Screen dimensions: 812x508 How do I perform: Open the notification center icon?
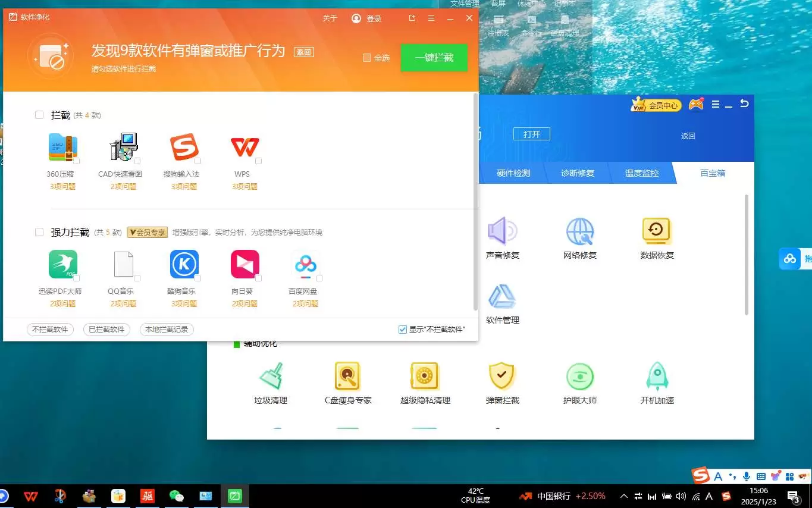pyautogui.click(x=793, y=496)
